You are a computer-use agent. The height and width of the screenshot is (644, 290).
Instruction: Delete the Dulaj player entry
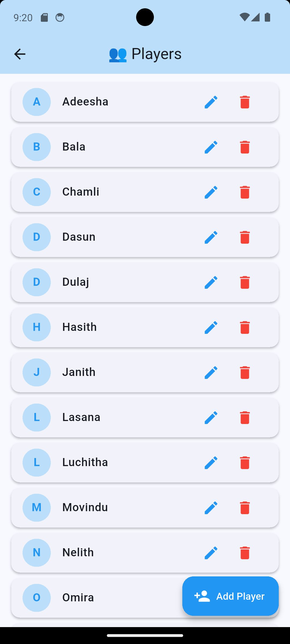[245, 282]
